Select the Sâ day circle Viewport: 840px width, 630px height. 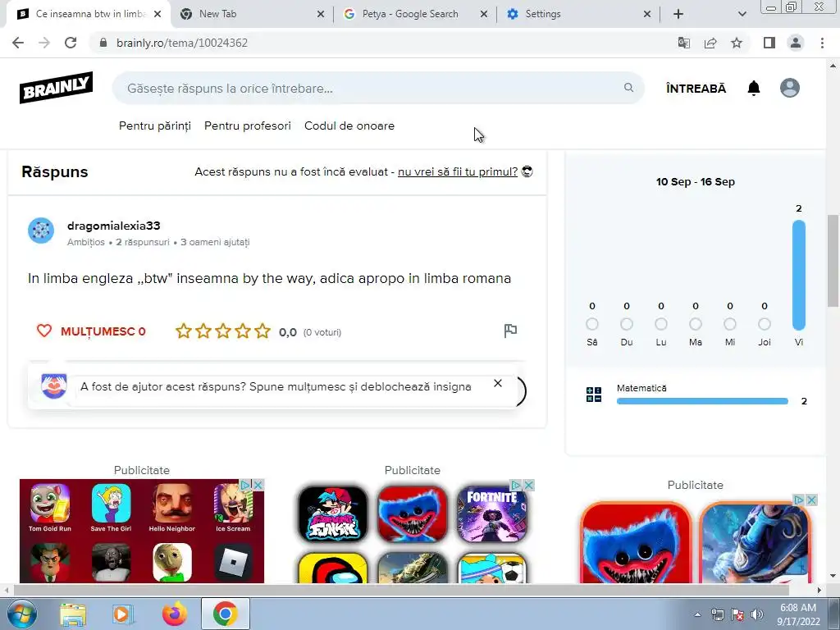click(x=592, y=324)
